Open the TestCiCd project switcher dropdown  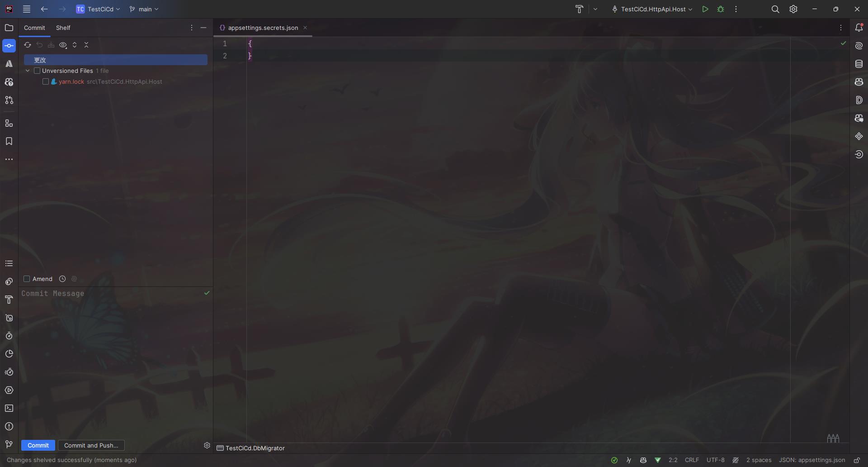point(98,9)
